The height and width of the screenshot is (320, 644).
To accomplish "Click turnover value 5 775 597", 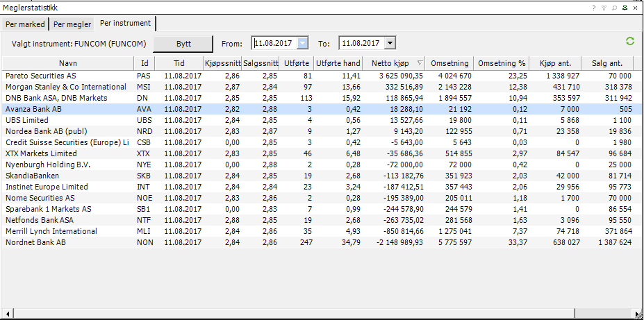I will [454, 242].
